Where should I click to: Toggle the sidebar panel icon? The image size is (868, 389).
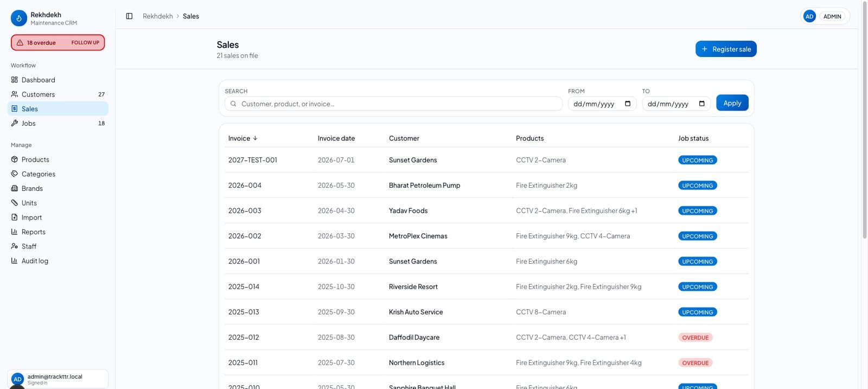129,16
